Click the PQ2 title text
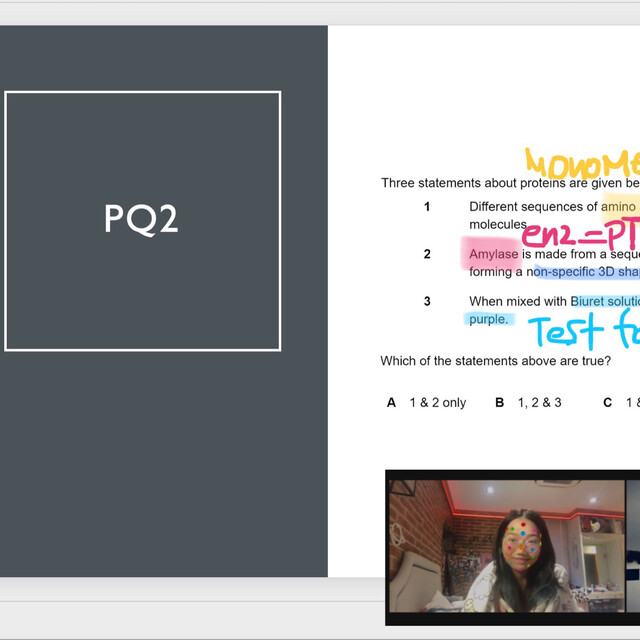 (x=142, y=219)
